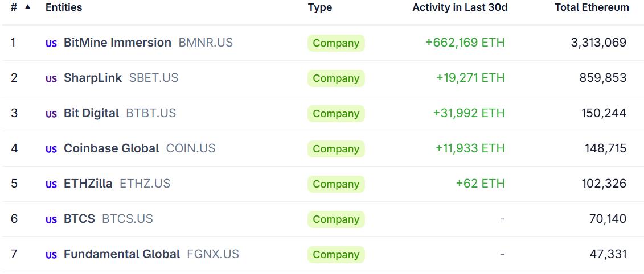Screen dimensions: 644x274
Task: Click the US flag icon beside SharpLink
Action: (x=51, y=78)
